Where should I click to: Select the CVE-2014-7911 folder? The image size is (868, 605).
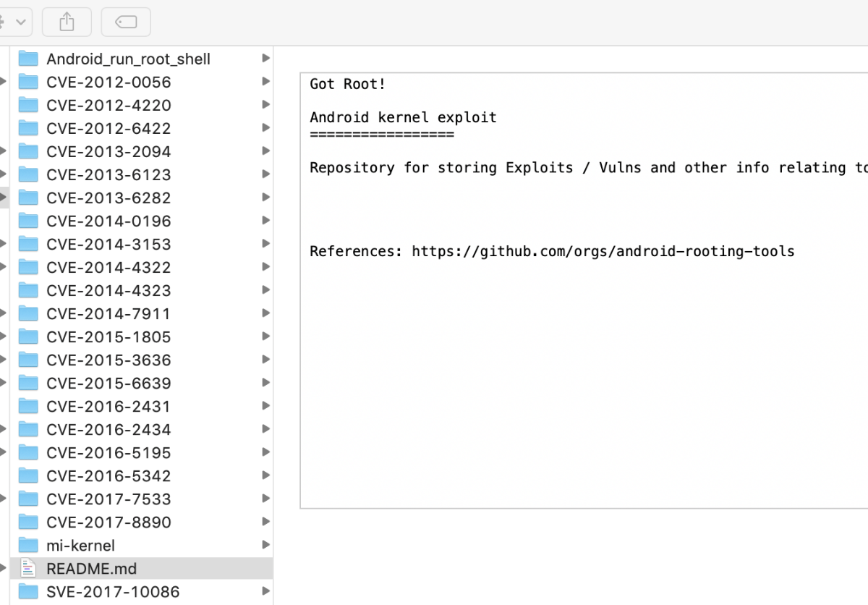109,313
